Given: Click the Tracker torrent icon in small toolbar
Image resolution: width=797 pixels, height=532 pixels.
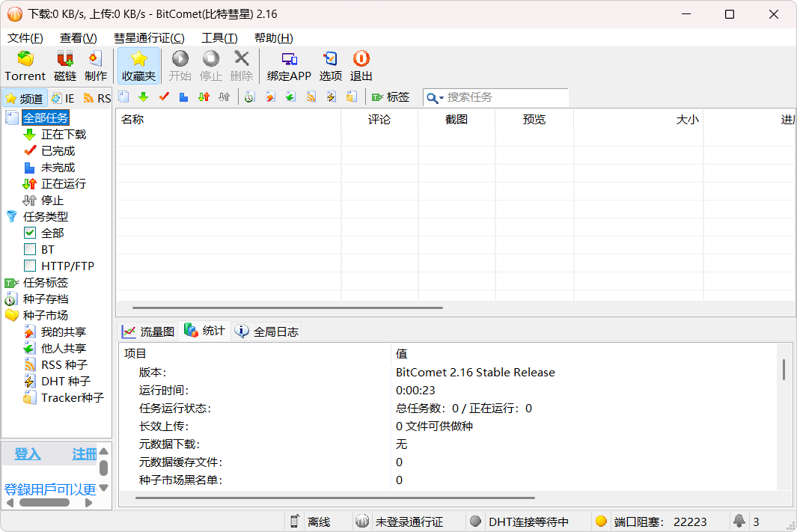Looking at the screenshot, I should click(351, 97).
